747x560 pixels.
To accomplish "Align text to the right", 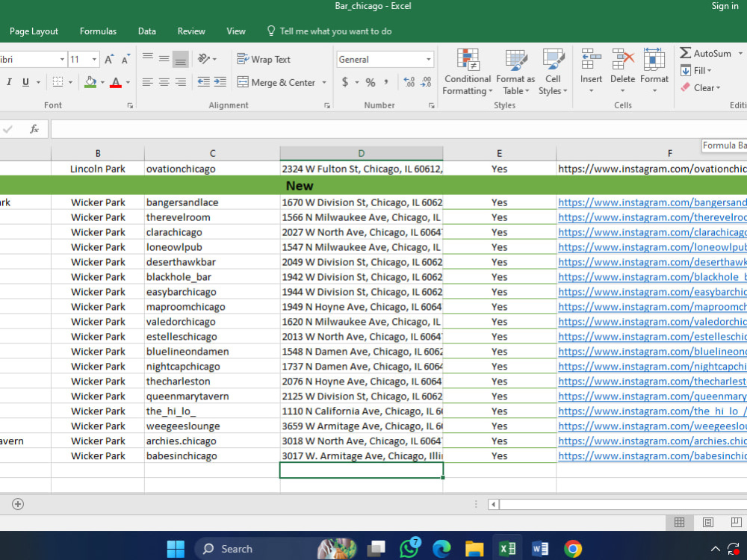I will click(181, 82).
